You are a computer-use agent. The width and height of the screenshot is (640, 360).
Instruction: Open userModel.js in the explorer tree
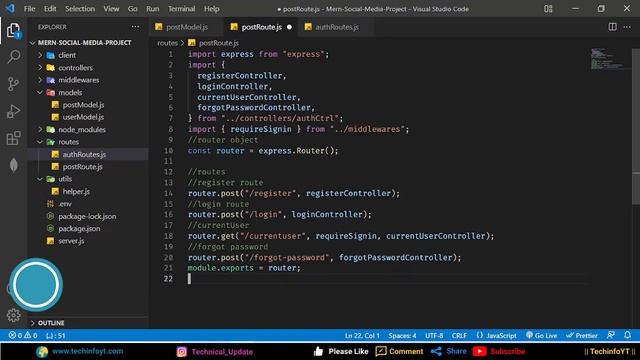[83, 117]
